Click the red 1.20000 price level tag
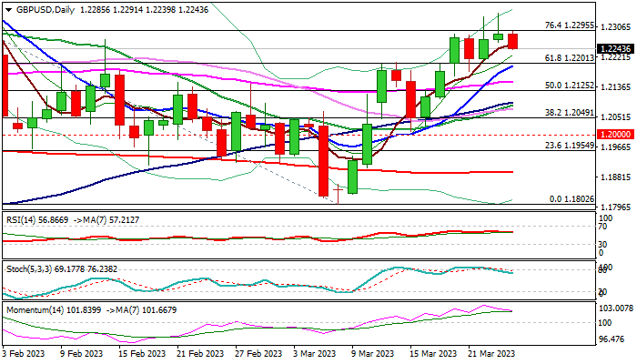The height and width of the screenshot is (364, 637). tap(616, 134)
